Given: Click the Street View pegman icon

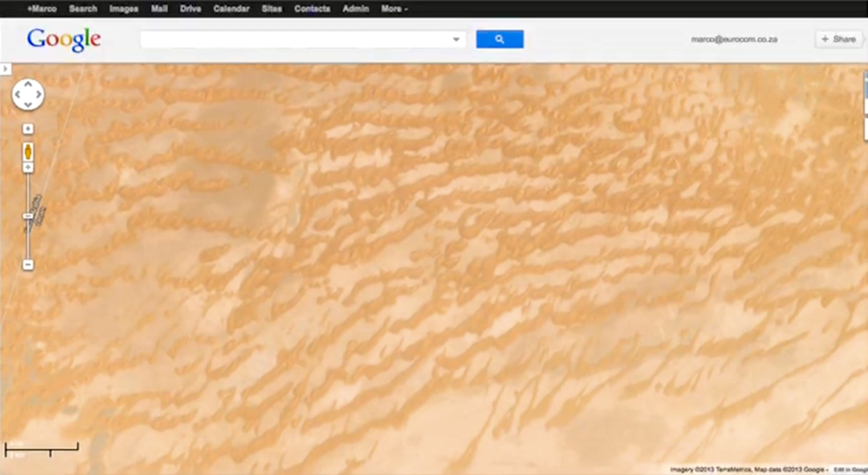Looking at the screenshot, I should point(28,151).
